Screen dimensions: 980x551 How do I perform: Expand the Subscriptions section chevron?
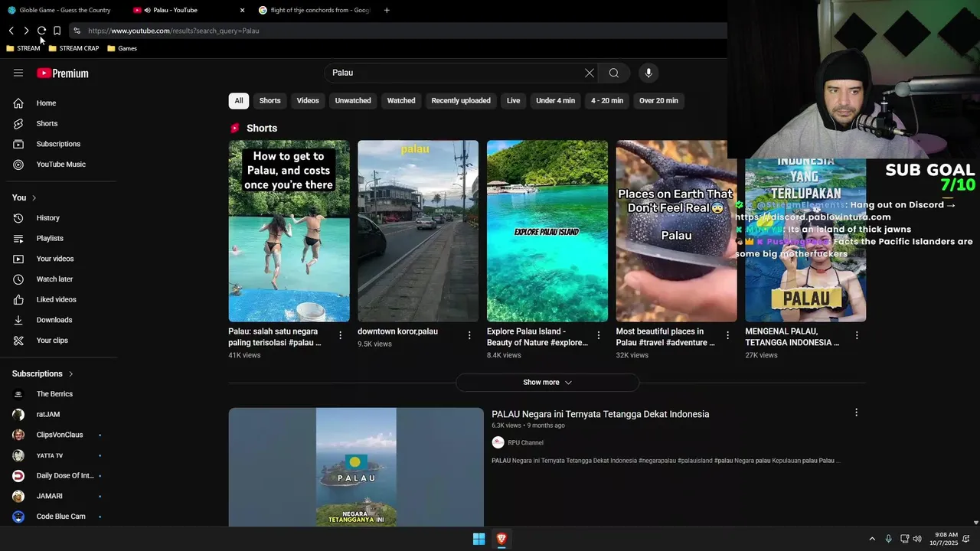(70, 373)
